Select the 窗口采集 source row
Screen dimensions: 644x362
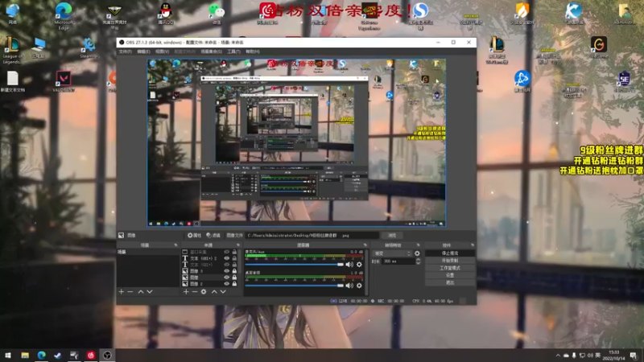[x=210, y=252]
